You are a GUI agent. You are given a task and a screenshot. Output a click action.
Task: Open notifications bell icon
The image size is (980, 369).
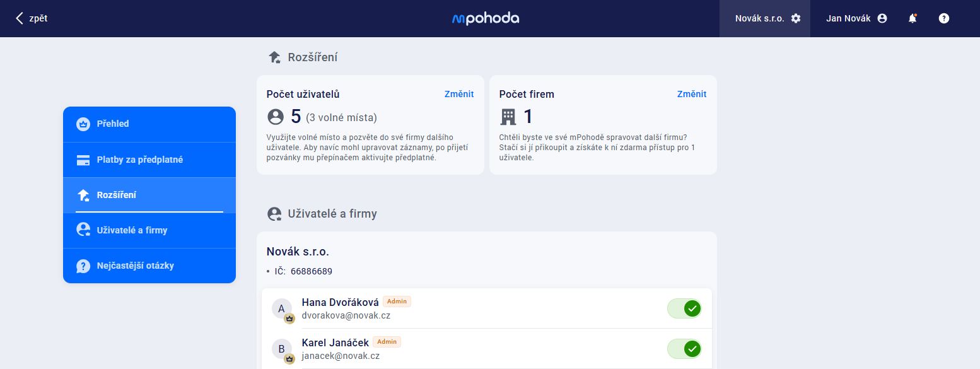912,18
